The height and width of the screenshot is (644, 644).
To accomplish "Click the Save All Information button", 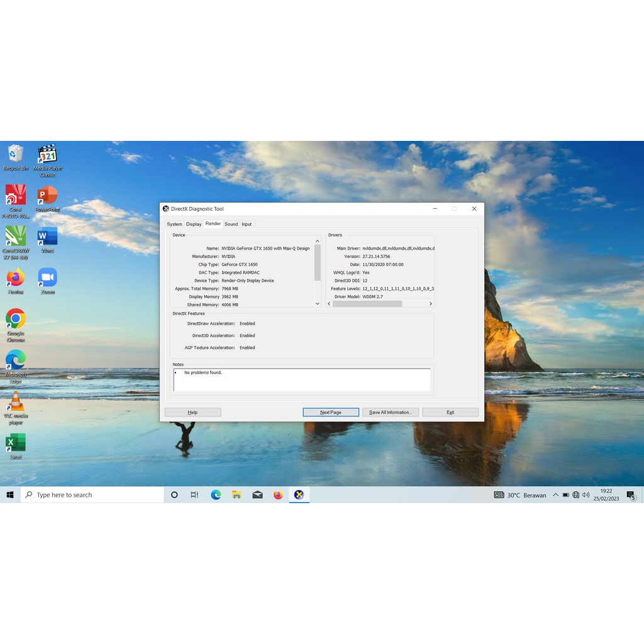I will pos(390,413).
